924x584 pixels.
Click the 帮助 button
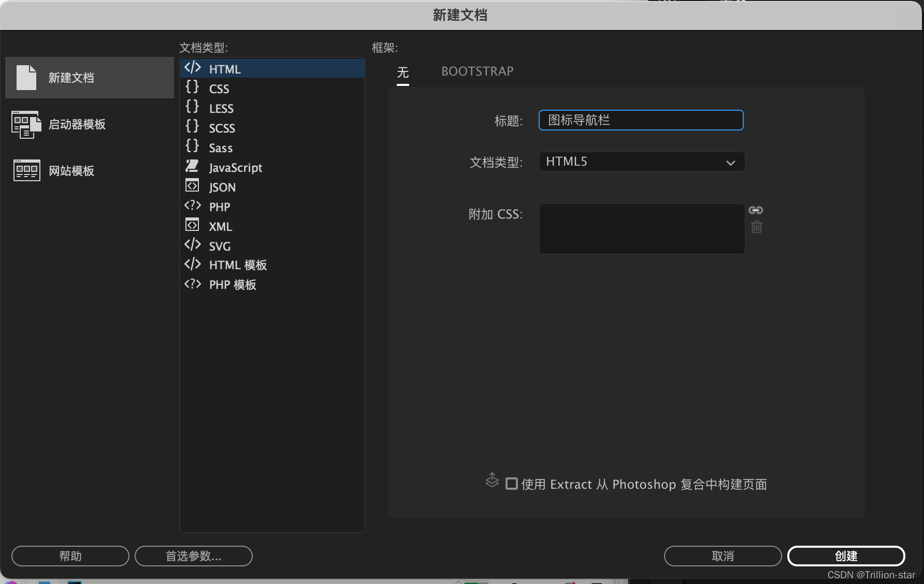(x=70, y=556)
